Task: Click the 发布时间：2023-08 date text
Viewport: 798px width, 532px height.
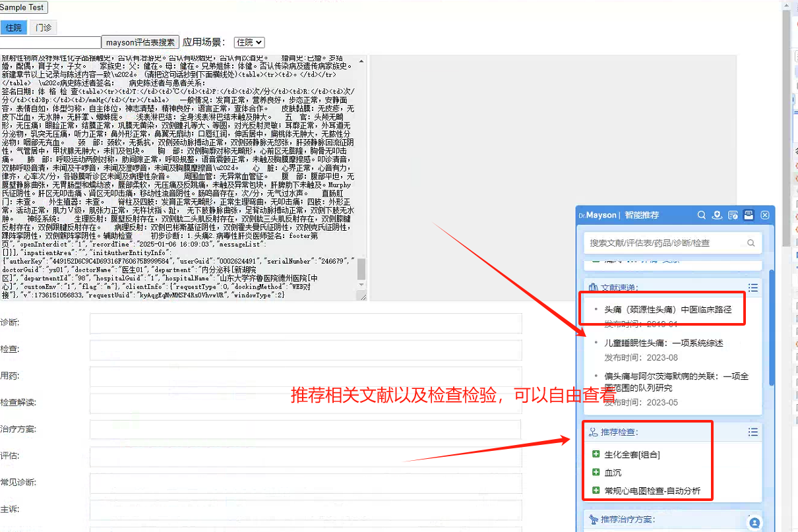Action: tap(641, 357)
